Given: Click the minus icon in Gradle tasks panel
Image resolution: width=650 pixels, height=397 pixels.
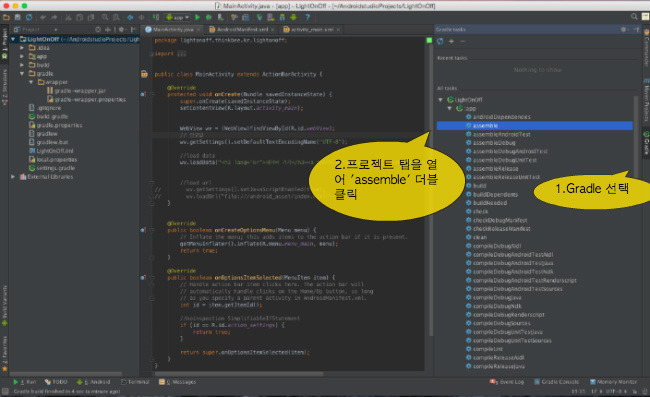Looking at the screenshot, I should coord(463,41).
